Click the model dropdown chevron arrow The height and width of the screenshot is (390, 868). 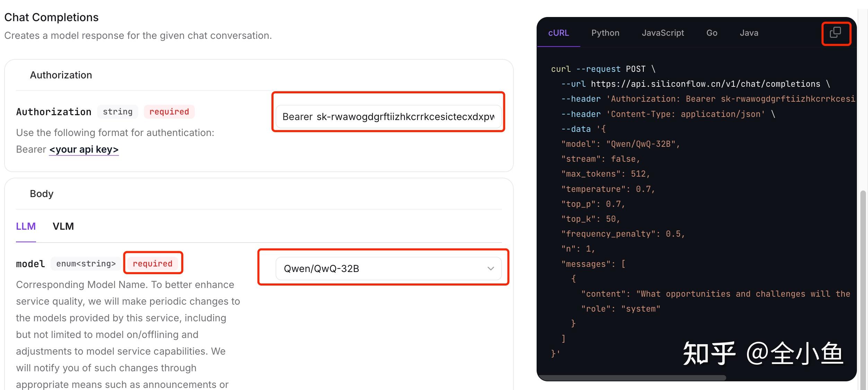point(491,268)
